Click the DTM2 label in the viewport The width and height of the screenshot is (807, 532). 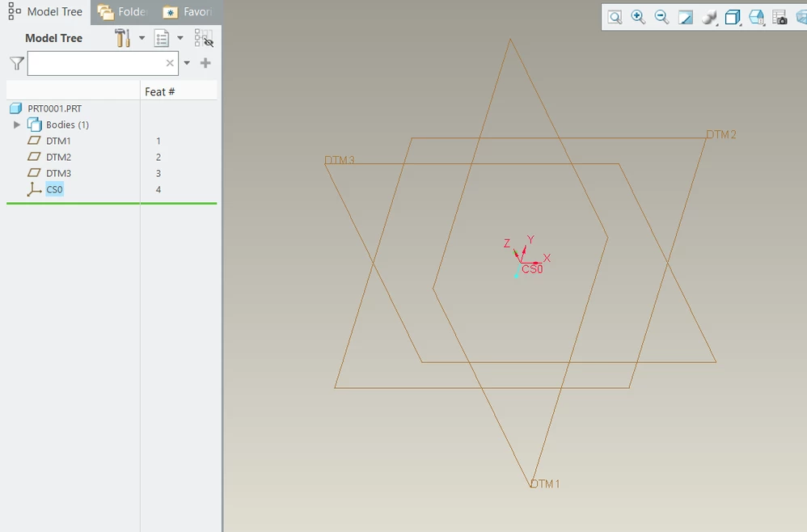721,135
